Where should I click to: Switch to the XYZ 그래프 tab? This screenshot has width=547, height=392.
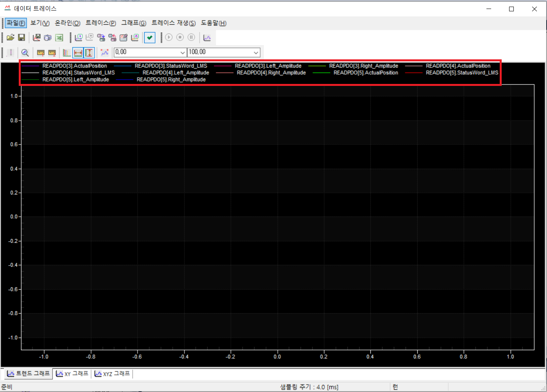pyautogui.click(x=112, y=374)
